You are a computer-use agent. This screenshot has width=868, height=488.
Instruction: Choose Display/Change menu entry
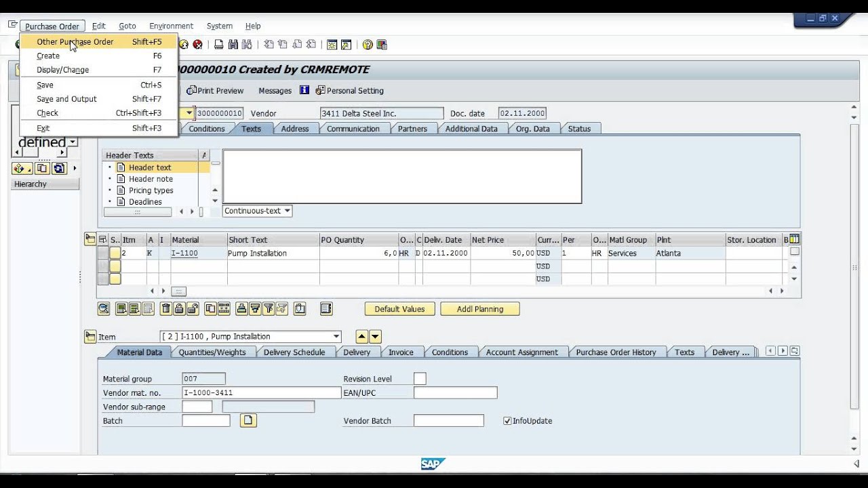point(99,70)
